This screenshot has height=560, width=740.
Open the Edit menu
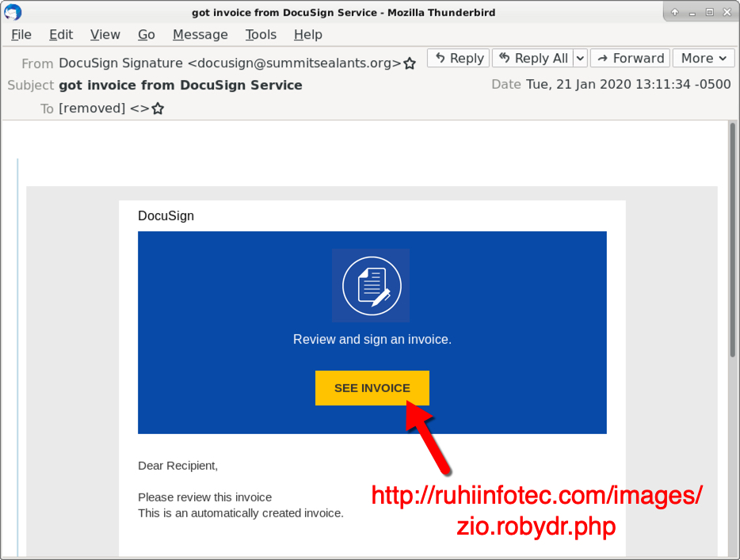tap(61, 34)
